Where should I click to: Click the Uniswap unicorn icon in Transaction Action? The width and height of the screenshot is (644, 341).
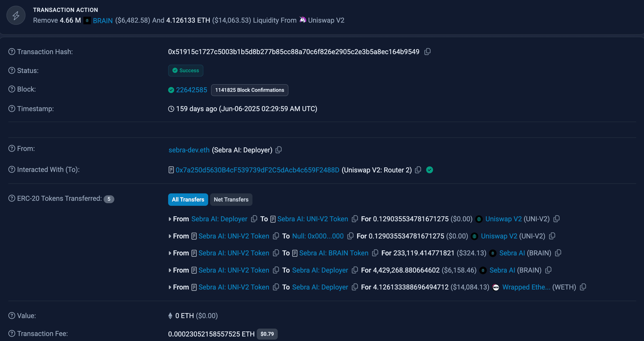(x=303, y=20)
